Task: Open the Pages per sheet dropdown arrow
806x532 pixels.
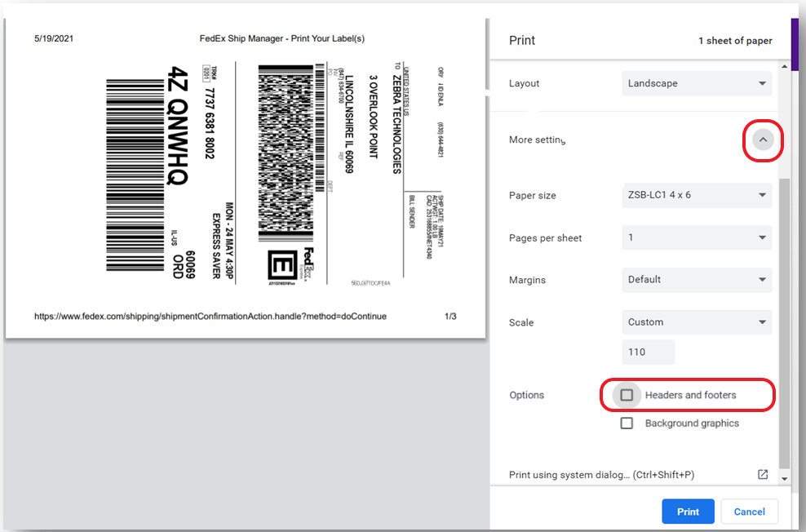Action: (x=760, y=237)
